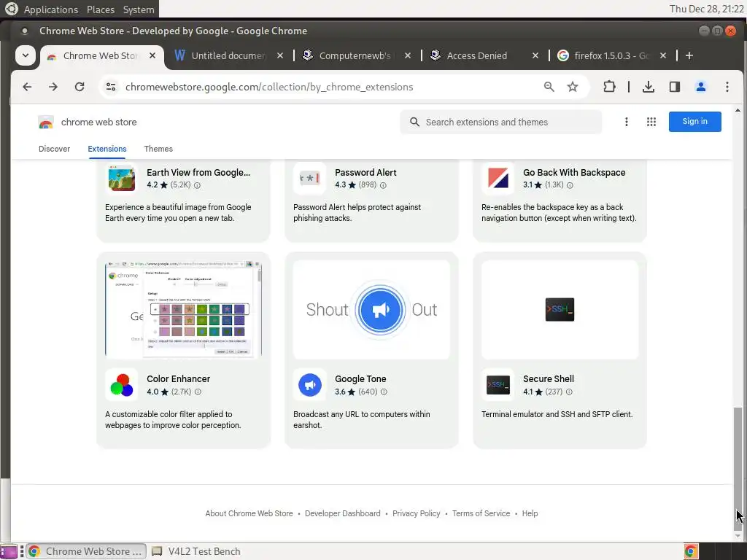Image resolution: width=747 pixels, height=560 pixels.
Task: Show rating info for Secure Shell
Action: click(x=569, y=392)
